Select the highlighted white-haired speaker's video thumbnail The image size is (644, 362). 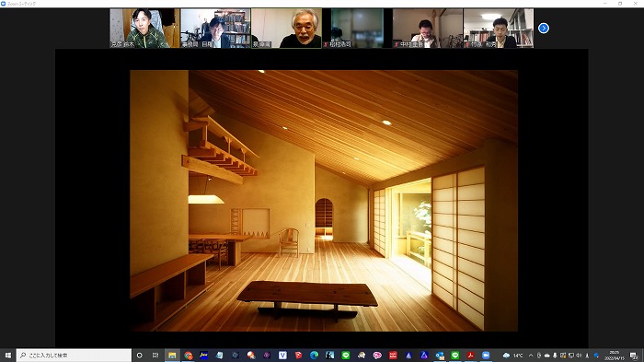(x=286, y=29)
